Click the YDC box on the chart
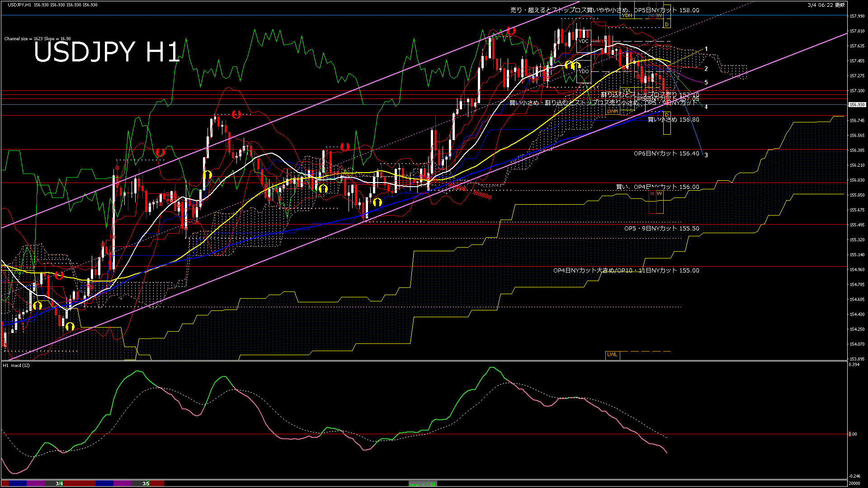Screen dimensions: 868x488 (584, 41)
